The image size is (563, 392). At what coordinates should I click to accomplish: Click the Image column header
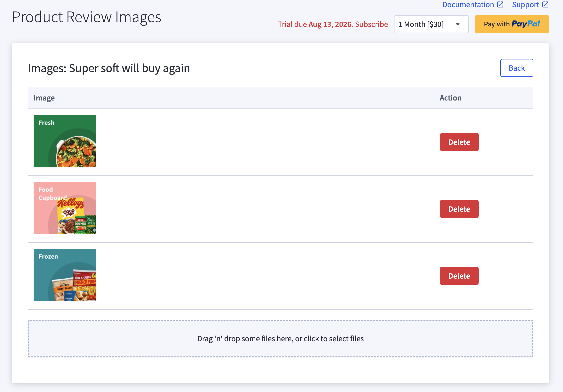pos(44,98)
